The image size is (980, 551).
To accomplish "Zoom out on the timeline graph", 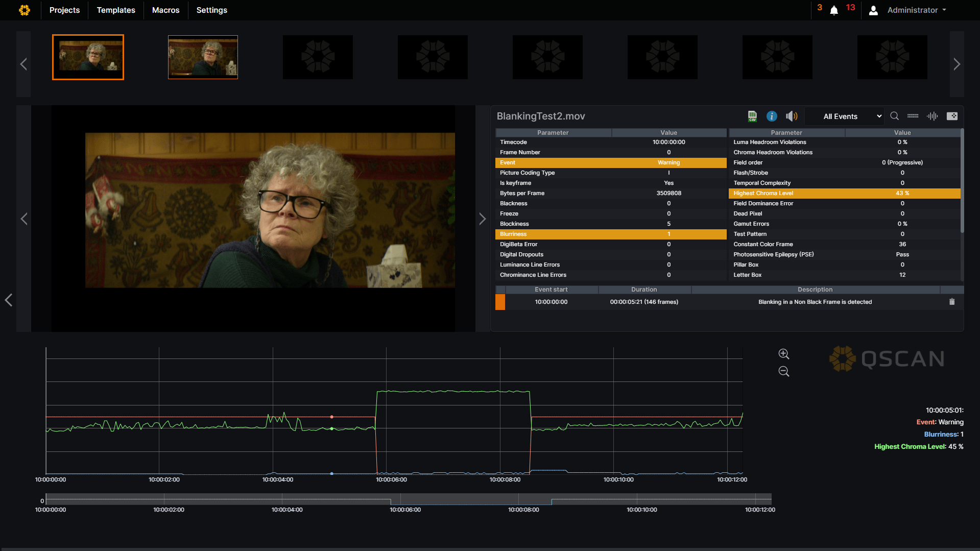I will pos(783,372).
